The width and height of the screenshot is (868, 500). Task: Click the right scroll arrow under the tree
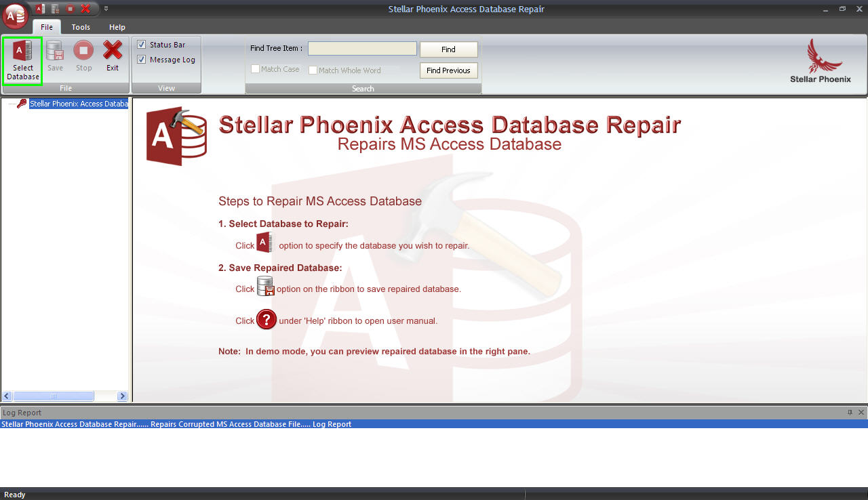tap(123, 396)
